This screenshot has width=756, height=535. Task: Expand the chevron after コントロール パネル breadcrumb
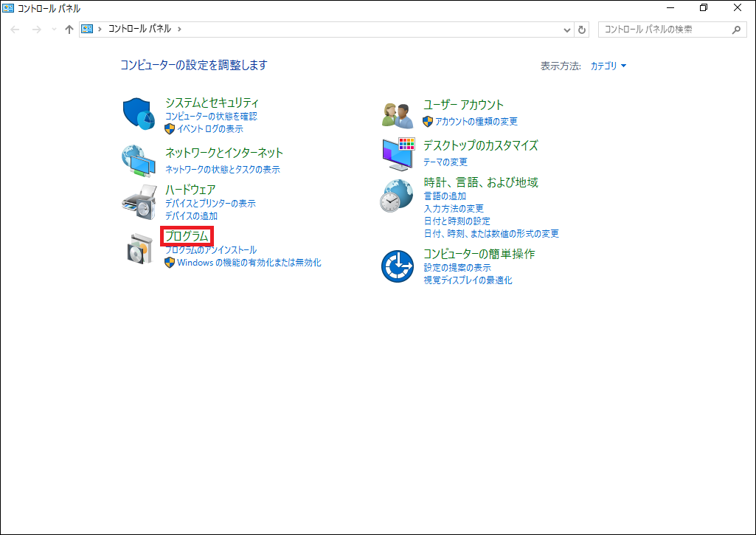(179, 29)
